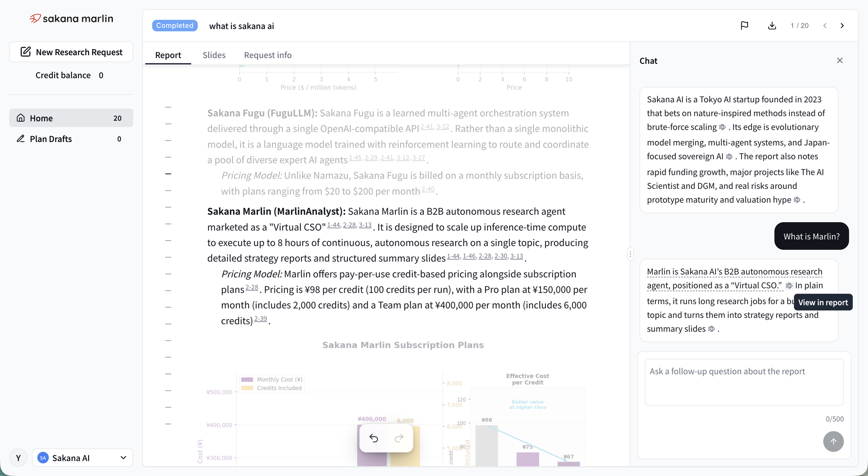
Task: Open the Request info tab
Action: click(267, 55)
